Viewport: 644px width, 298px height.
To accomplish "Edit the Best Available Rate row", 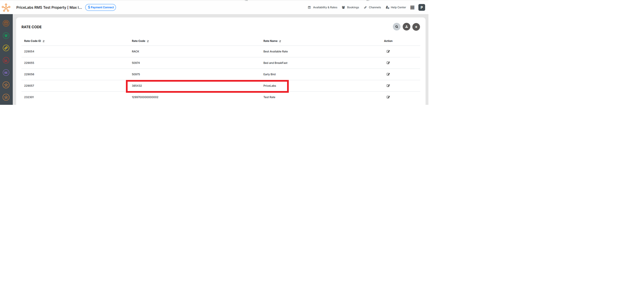I will (388, 51).
